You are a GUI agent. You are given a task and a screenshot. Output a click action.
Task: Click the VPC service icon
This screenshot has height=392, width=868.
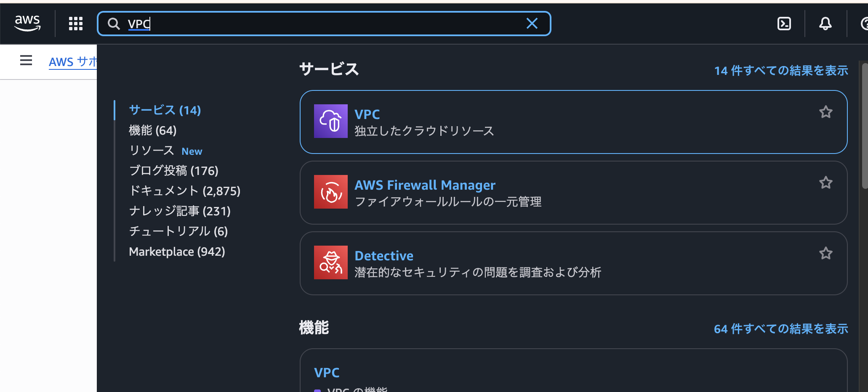tap(331, 121)
